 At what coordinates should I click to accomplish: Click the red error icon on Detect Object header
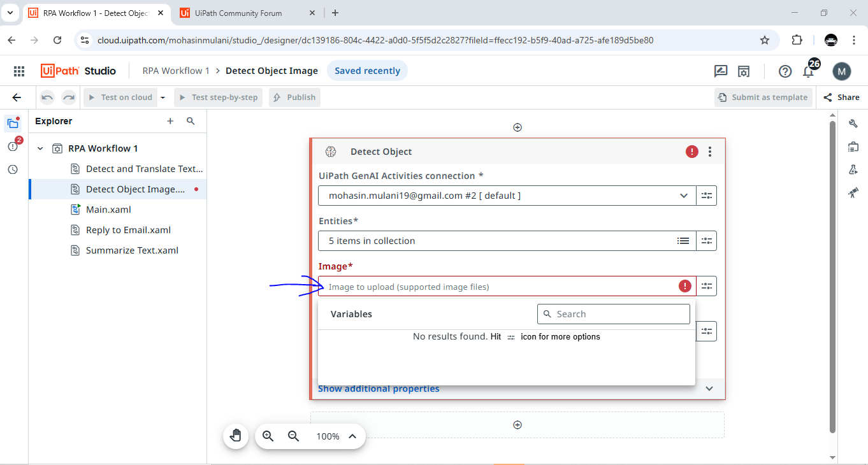coord(691,152)
